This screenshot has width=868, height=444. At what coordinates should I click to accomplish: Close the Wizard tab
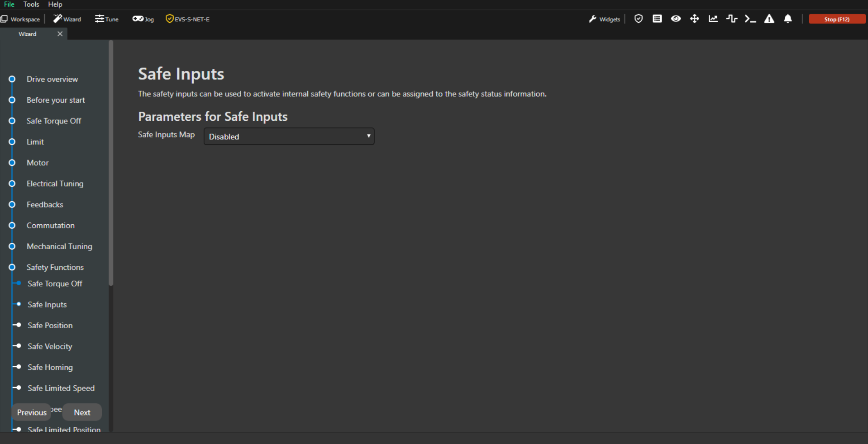(60, 34)
